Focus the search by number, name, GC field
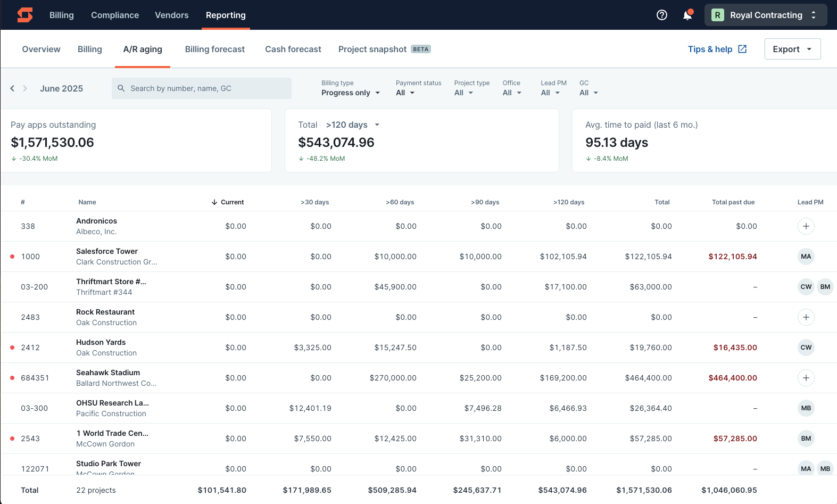The height and width of the screenshot is (504, 837). pyautogui.click(x=202, y=88)
